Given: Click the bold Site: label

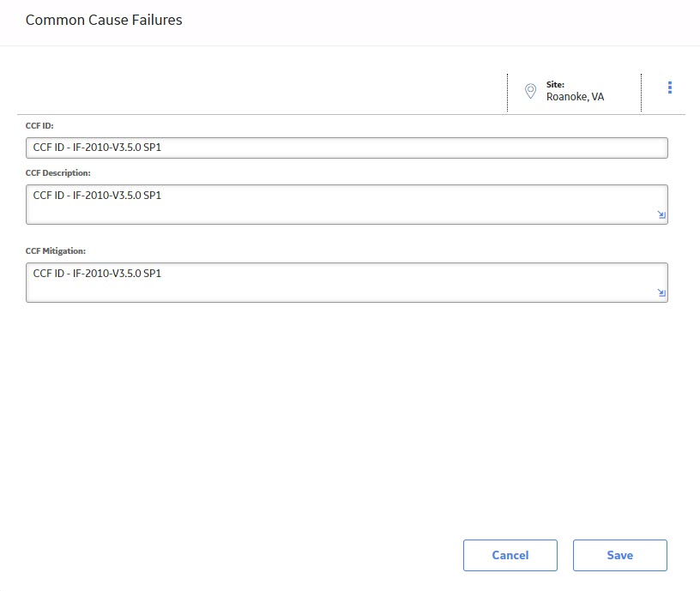Looking at the screenshot, I should coord(555,84).
